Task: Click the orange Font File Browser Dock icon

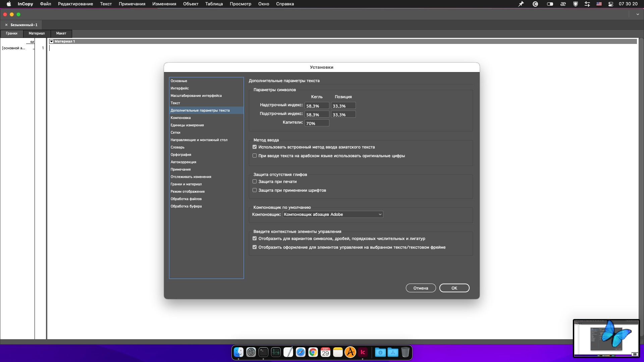Action: (x=350, y=352)
